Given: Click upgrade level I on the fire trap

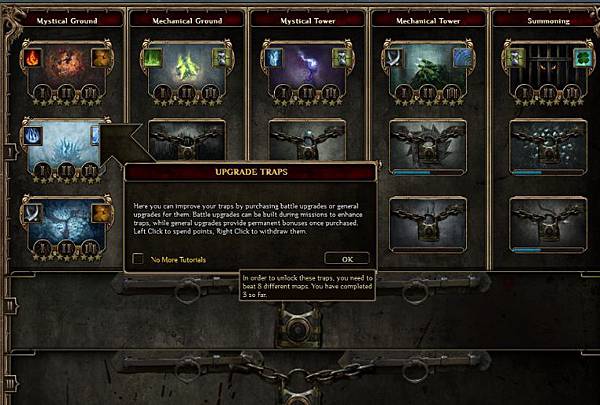Looking at the screenshot, I should click(43, 92).
